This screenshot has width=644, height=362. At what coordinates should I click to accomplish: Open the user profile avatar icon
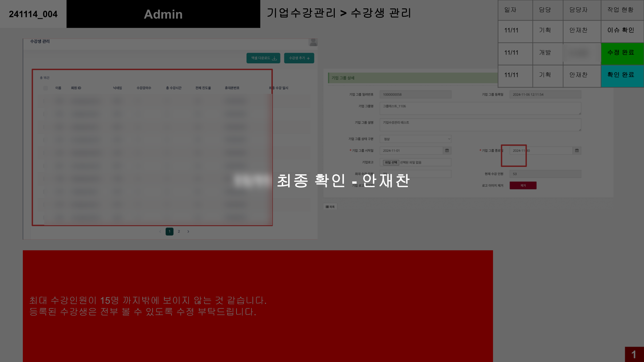(313, 42)
